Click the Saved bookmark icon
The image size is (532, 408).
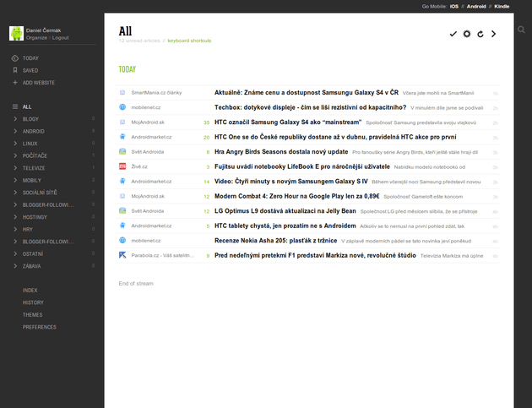[15, 70]
